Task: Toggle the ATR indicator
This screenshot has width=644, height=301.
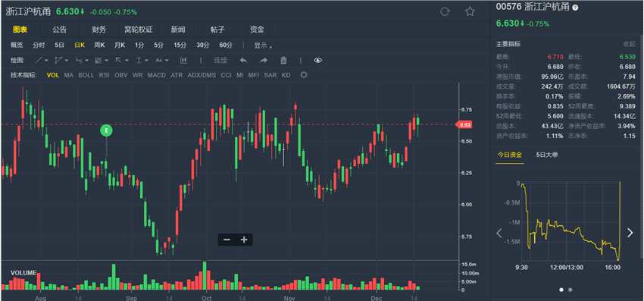Action: click(177, 75)
